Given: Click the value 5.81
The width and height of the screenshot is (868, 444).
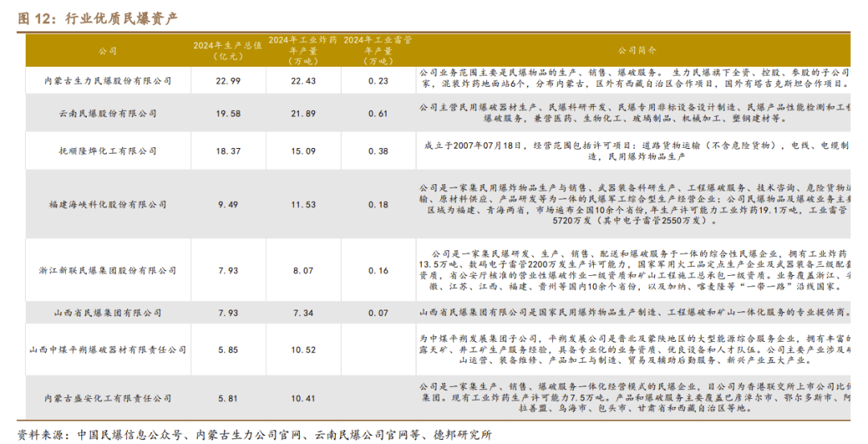Looking at the screenshot, I should pos(228,398).
